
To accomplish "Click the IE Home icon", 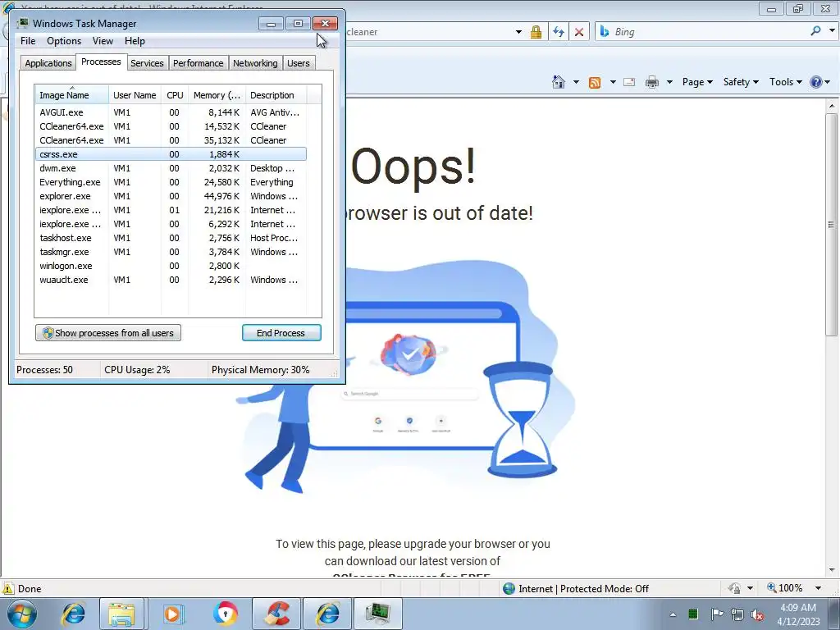I will [x=558, y=82].
